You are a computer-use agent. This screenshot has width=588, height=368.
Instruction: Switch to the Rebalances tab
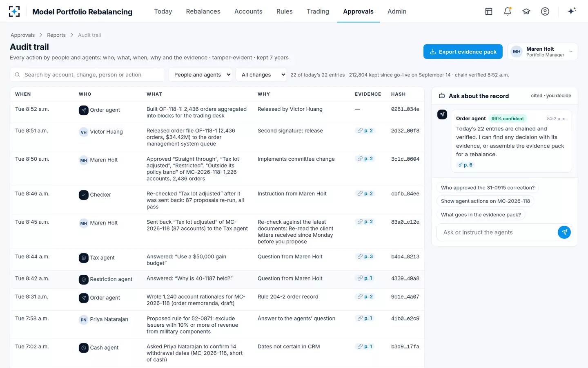click(203, 11)
